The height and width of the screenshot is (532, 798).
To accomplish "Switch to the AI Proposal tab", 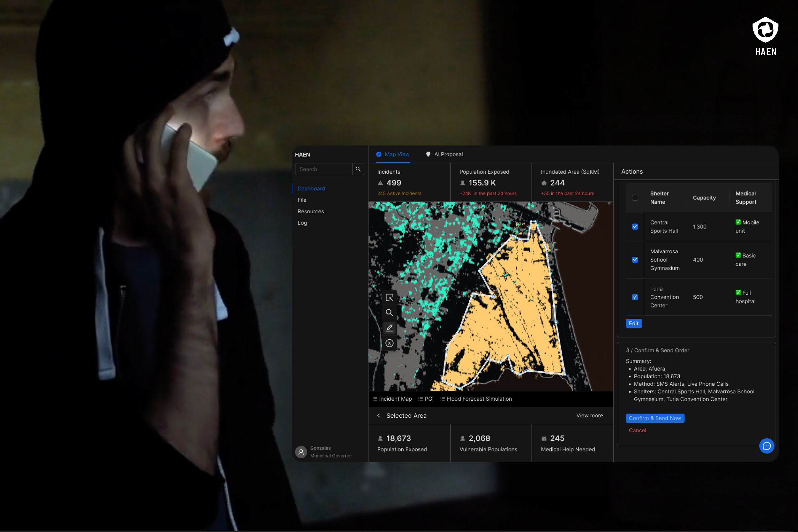I will pos(444,154).
